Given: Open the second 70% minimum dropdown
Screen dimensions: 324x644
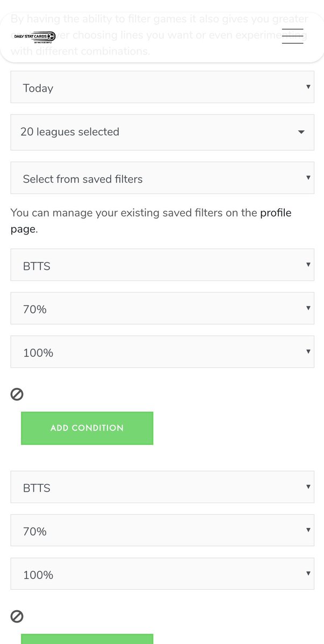Looking at the screenshot, I should pyautogui.click(x=162, y=531).
